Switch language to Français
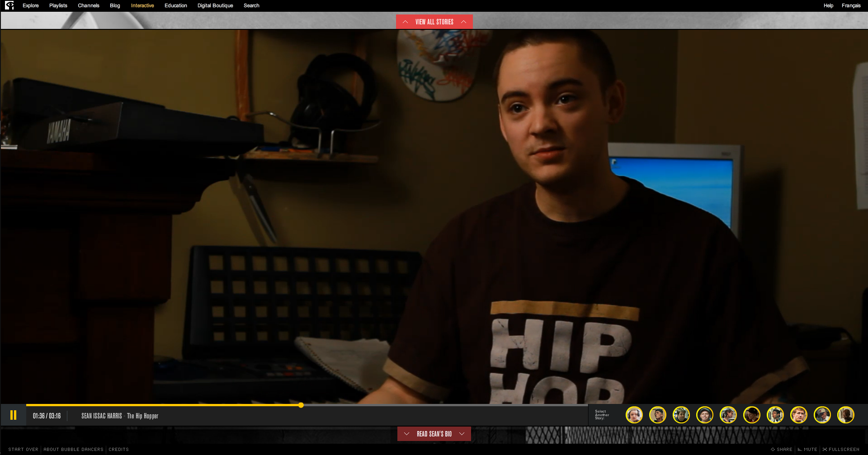 click(851, 5)
